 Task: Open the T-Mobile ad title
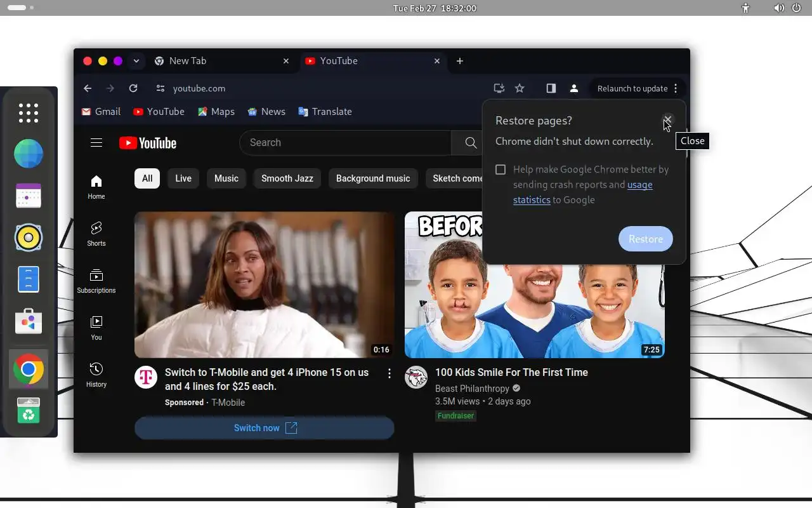[x=266, y=380]
